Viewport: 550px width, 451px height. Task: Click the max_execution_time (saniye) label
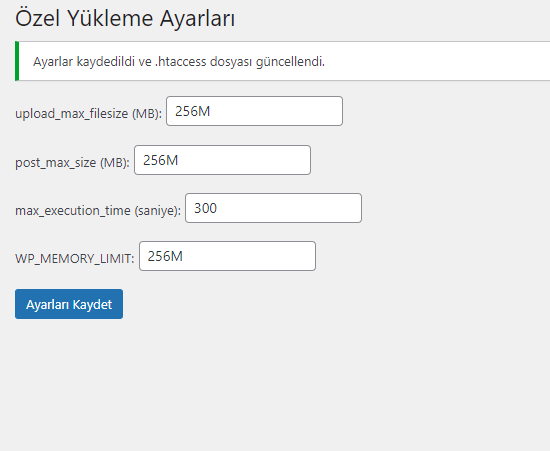point(98,210)
